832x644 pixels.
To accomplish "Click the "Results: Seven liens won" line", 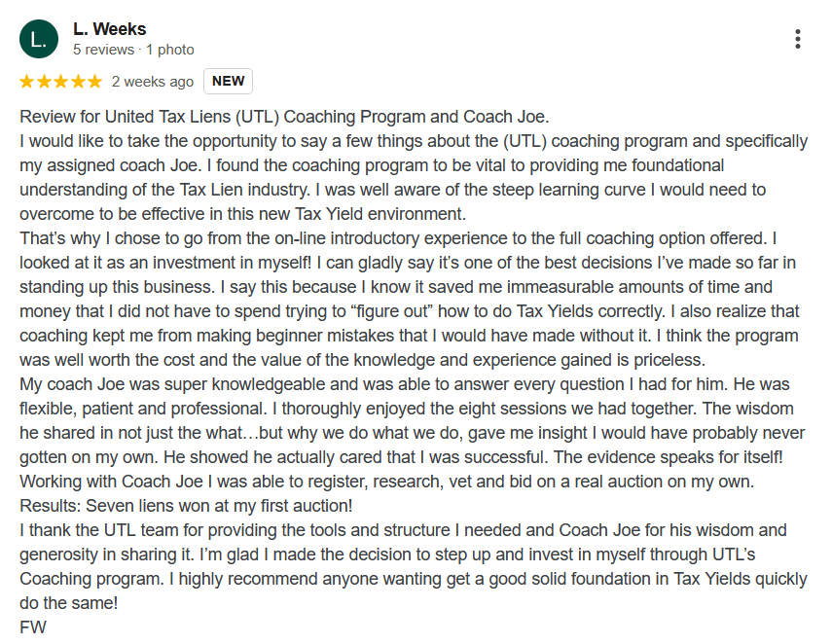I will click(186, 506).
